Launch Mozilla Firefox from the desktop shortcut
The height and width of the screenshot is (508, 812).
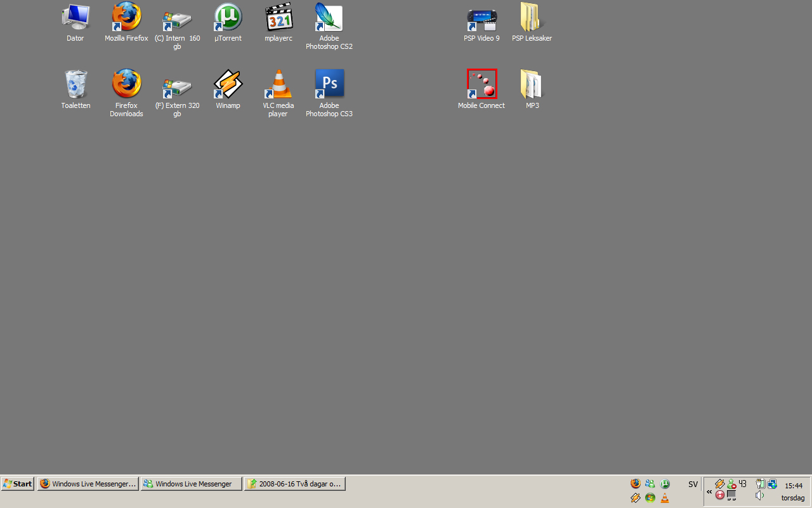pos(126,22)
